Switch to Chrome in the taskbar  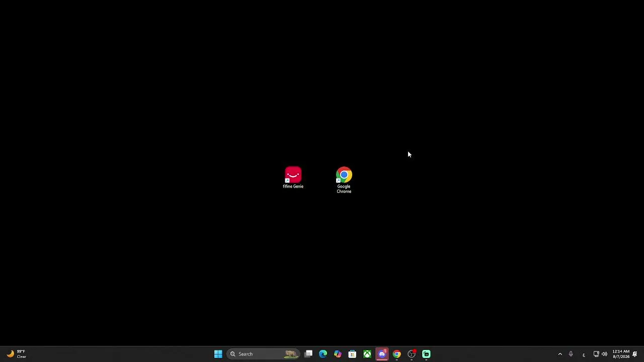pyautogui.click(x=396, y=354)
